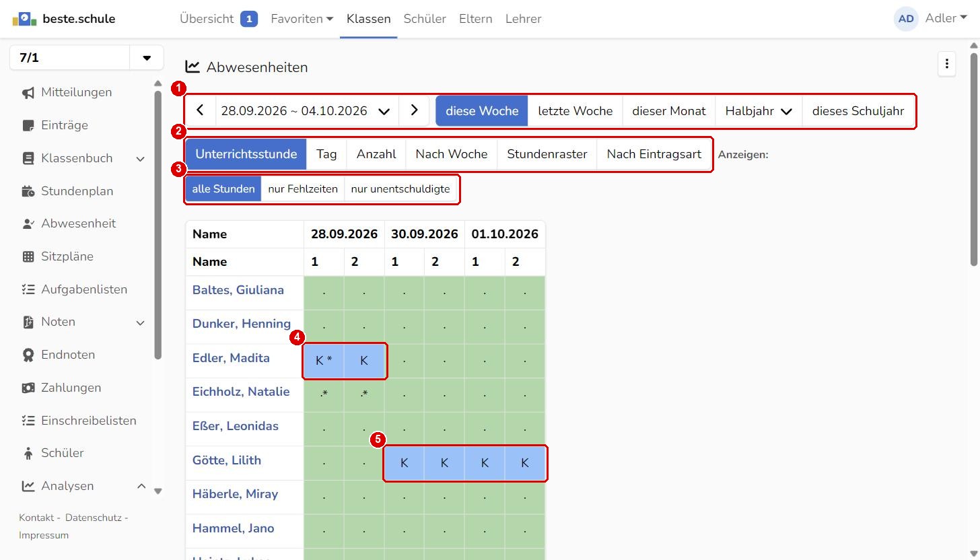Open the class 7/1 dropdown
The width and height of the screenshot is (980, 560).
click(x=147, y=58)
